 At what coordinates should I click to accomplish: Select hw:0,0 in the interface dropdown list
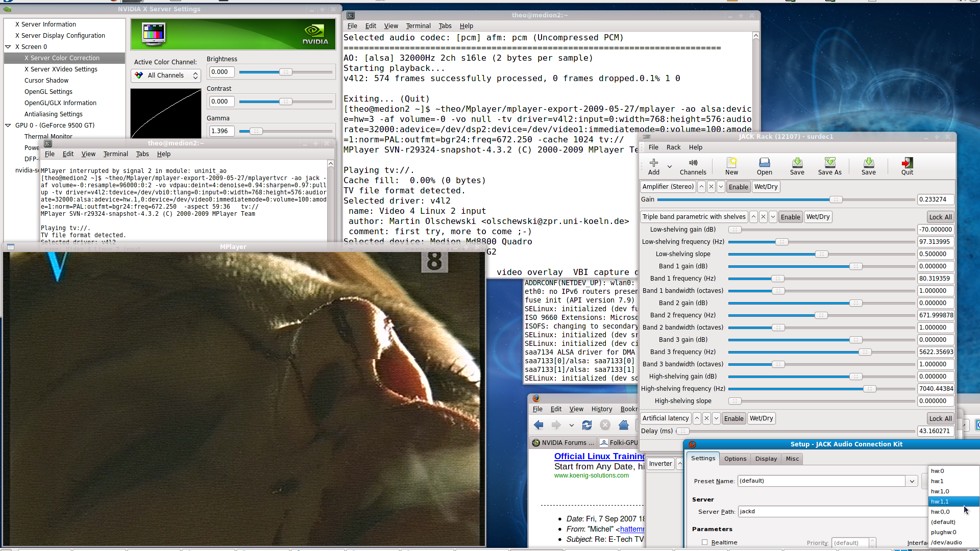953,512
